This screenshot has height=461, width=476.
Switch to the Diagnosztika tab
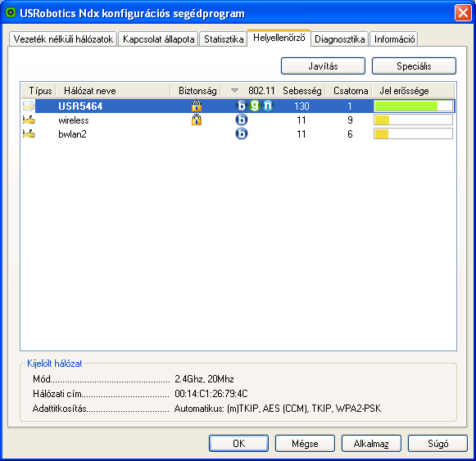click(339, 39)
